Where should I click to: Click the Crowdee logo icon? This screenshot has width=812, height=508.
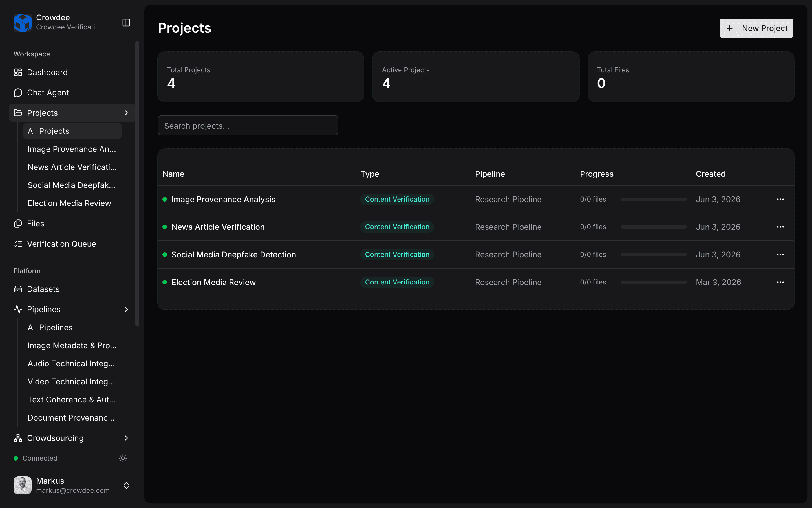click(23, 22)
